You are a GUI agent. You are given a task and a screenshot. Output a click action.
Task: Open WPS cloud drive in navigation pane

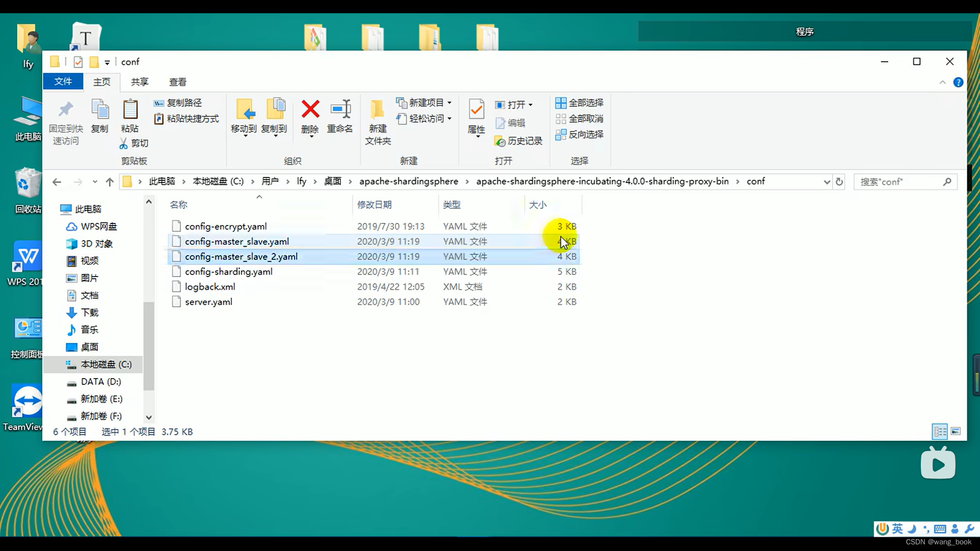pos(92,226)
